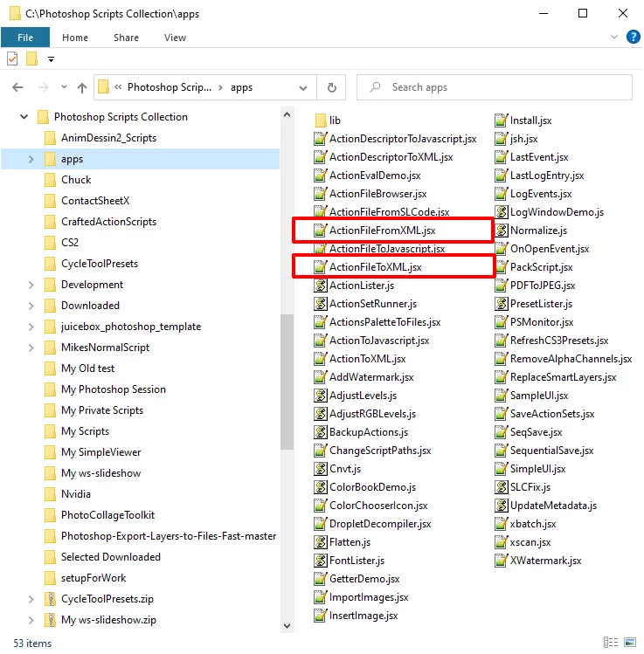Click the New Folder icon in quick access toolbar

click(x=32, y=59)
